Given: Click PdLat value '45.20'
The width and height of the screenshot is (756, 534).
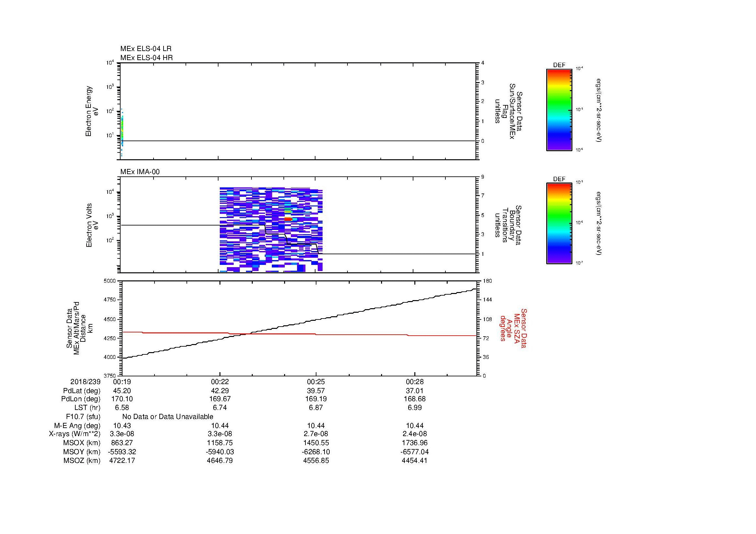Looking at the screenshot, I should click(x=122, y=391).
